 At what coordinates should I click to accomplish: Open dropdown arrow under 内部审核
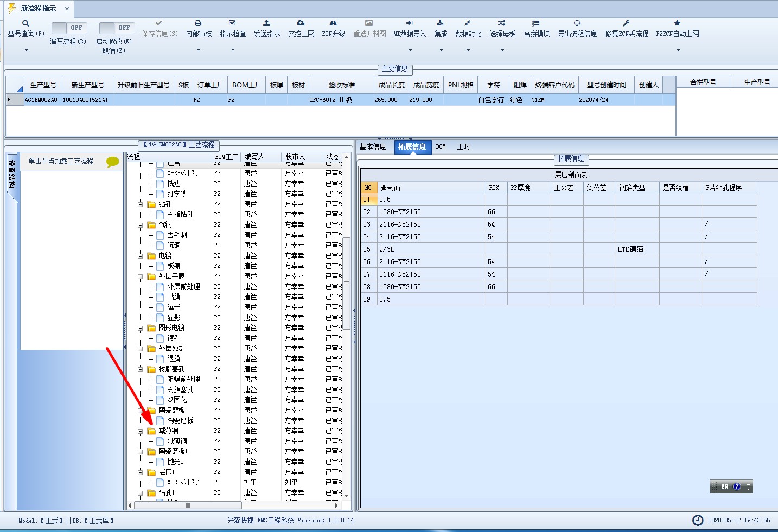pos(199,50)
